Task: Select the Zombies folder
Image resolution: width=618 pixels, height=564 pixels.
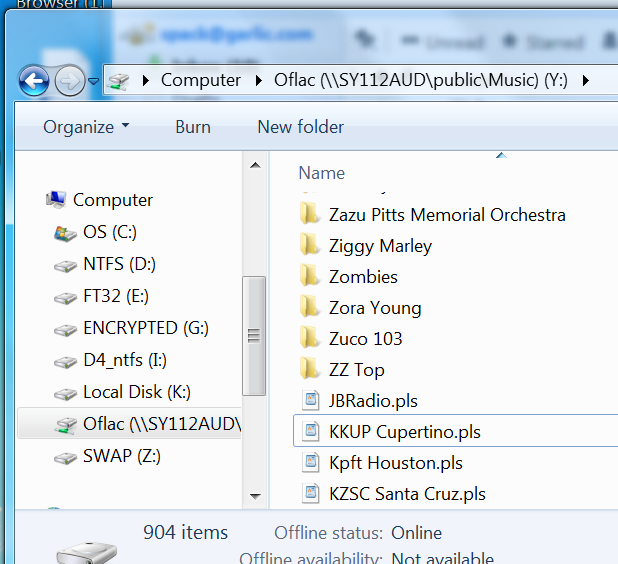Action: [x=363, y=277]
